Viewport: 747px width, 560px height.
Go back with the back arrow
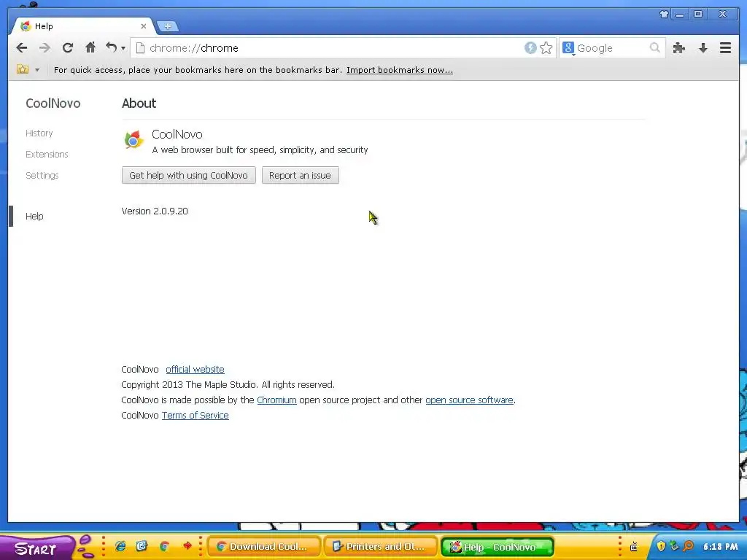coord(21,47)
